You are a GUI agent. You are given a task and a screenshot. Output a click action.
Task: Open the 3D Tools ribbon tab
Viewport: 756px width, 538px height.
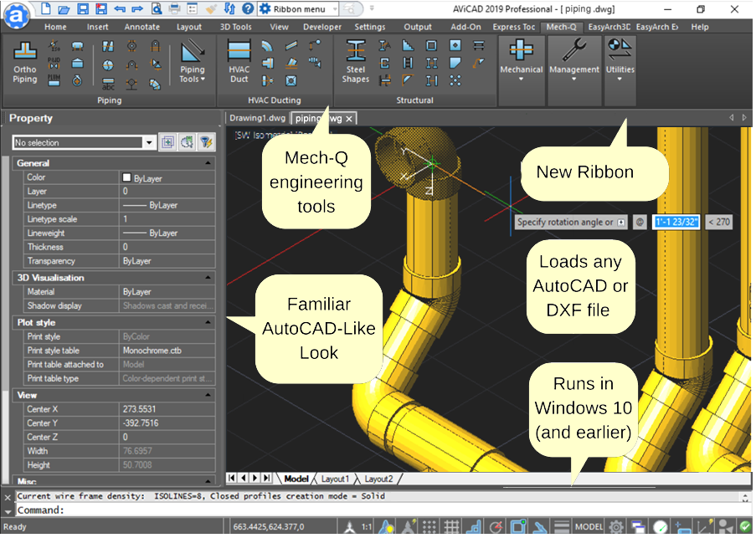click(x=236, y=27)
